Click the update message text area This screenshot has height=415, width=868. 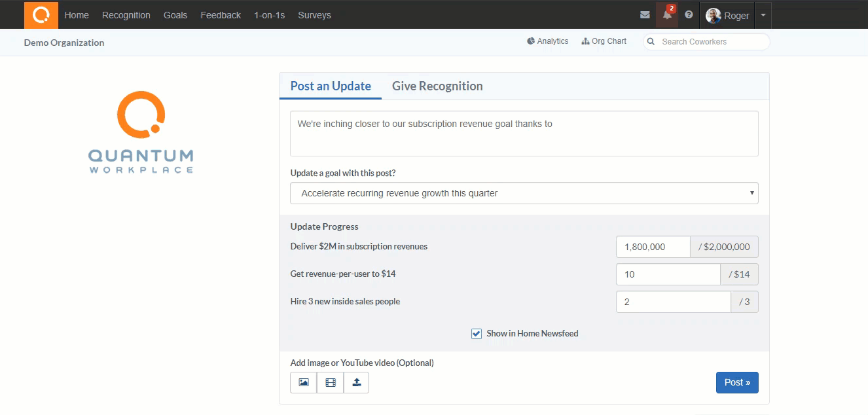(x=524, y=134)
